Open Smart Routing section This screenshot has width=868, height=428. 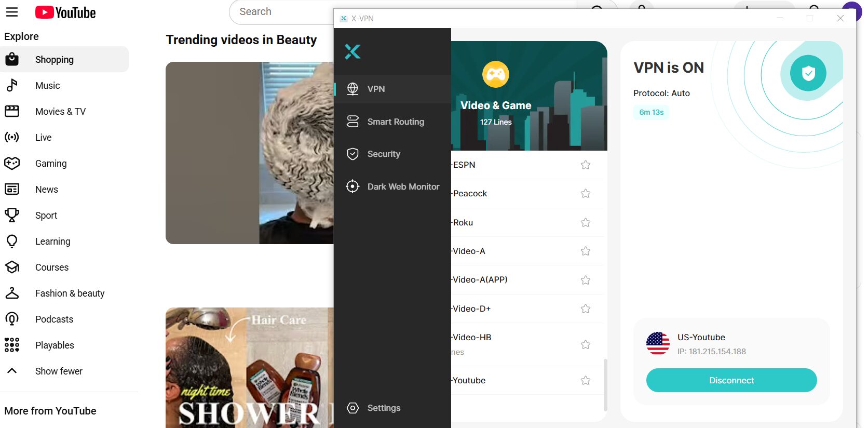(x=395, y=122)
